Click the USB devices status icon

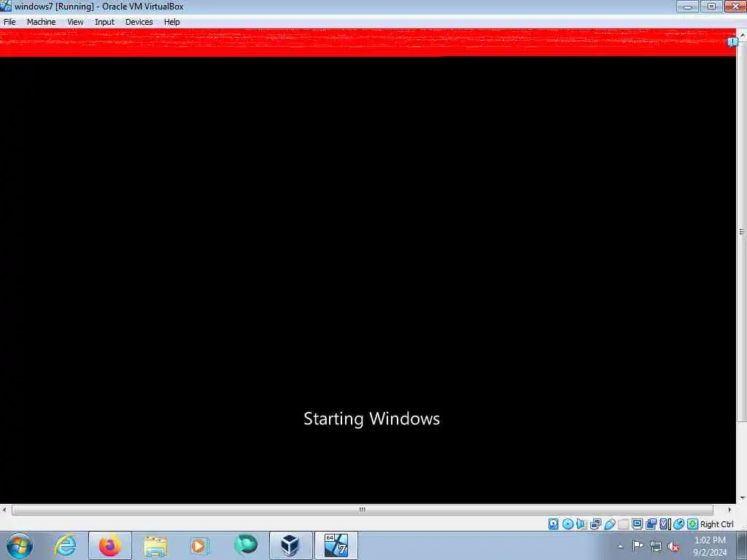(x=609, y=524)
